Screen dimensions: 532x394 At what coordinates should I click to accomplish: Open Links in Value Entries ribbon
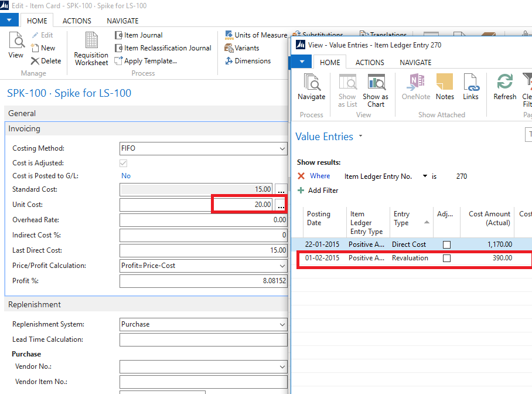coord(470,87)
